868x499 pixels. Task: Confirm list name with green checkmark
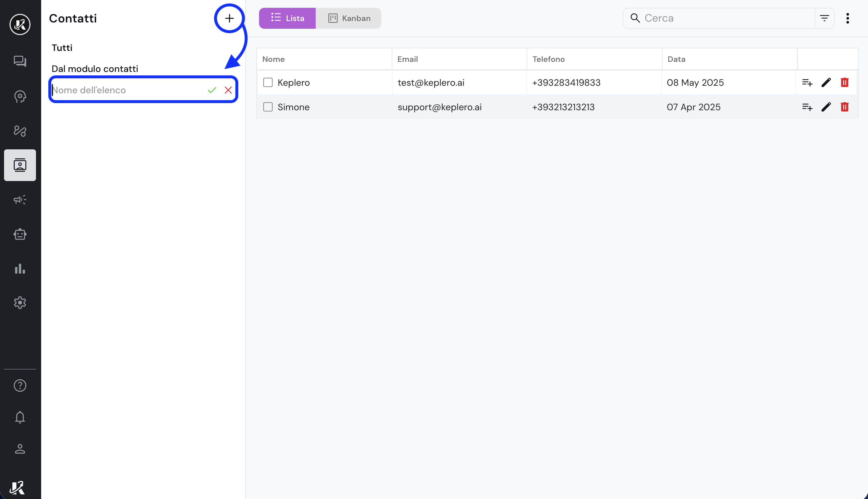(x=212, y=90)
